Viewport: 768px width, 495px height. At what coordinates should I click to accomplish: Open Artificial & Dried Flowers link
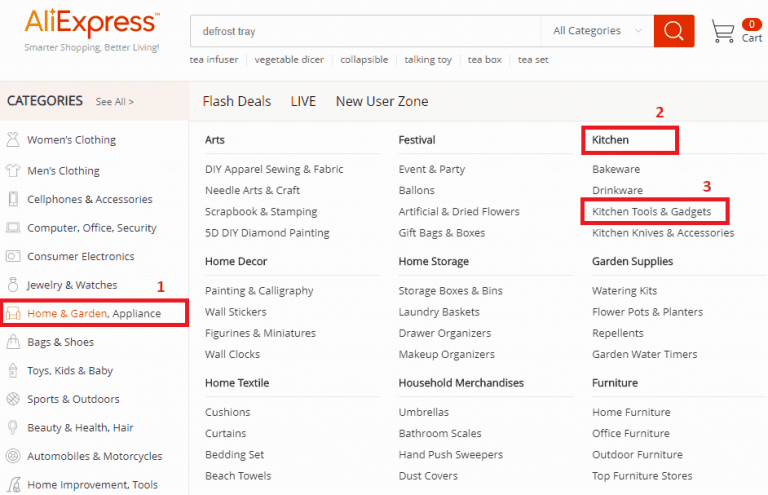tap(459, 212)
